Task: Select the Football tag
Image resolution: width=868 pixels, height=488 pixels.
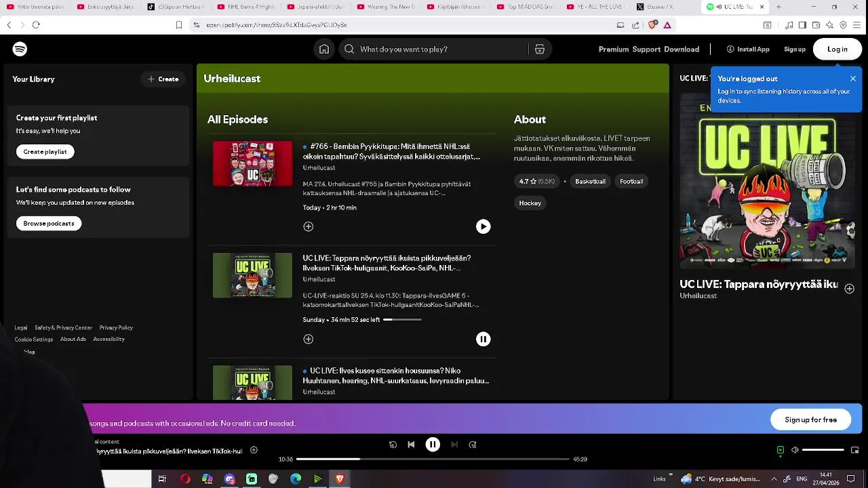Action: click(x=631, y=181)
